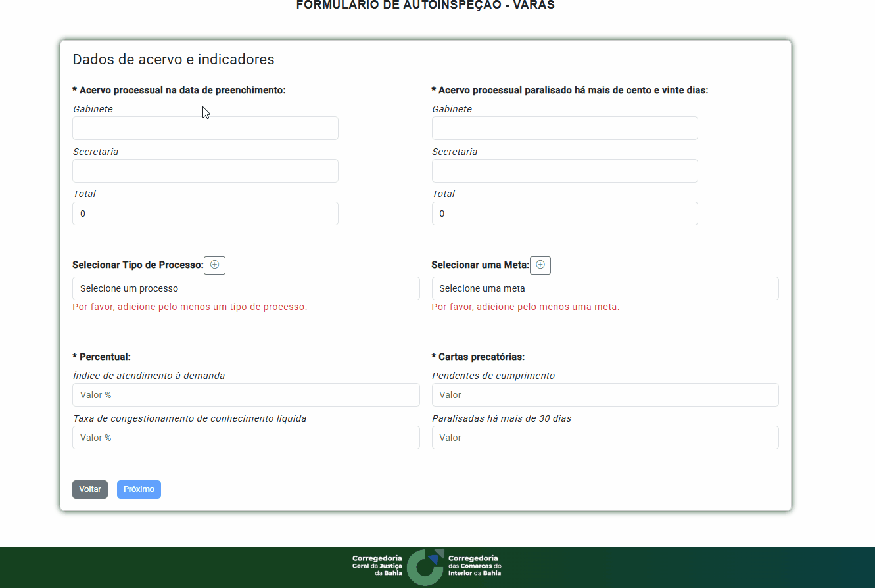Screen dimensions: 875x588
Task: Expand the 'Selecione uma meta' dropdown
Action: (605, 288)
